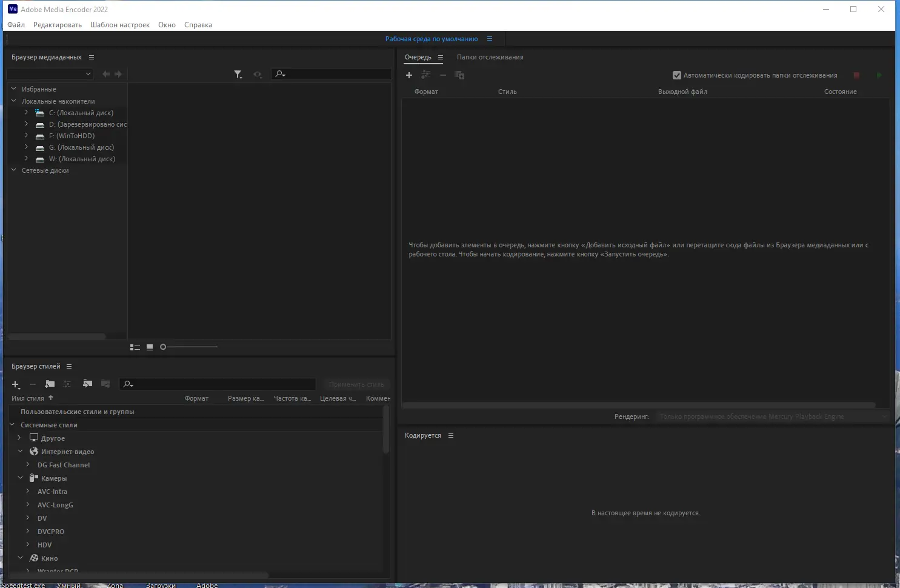The width and height of the screenshot is (900, 588).
Task: Stop queue red square button
Action: click(x=856, y=75)
